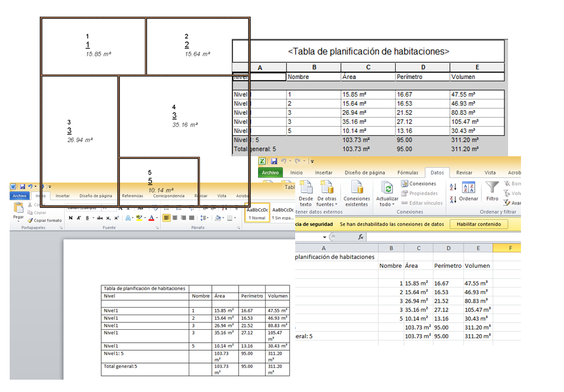Screen dimensions: 564x392
Task: Click the Conexiones button in Excel ribbon
Action: click(419, 184)
